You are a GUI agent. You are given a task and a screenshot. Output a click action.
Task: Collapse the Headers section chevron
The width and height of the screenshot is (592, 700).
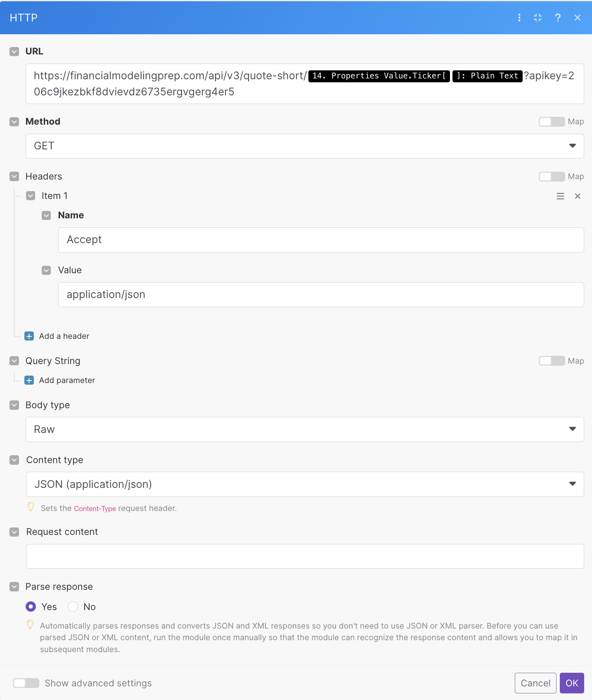[x=14, y=177]
